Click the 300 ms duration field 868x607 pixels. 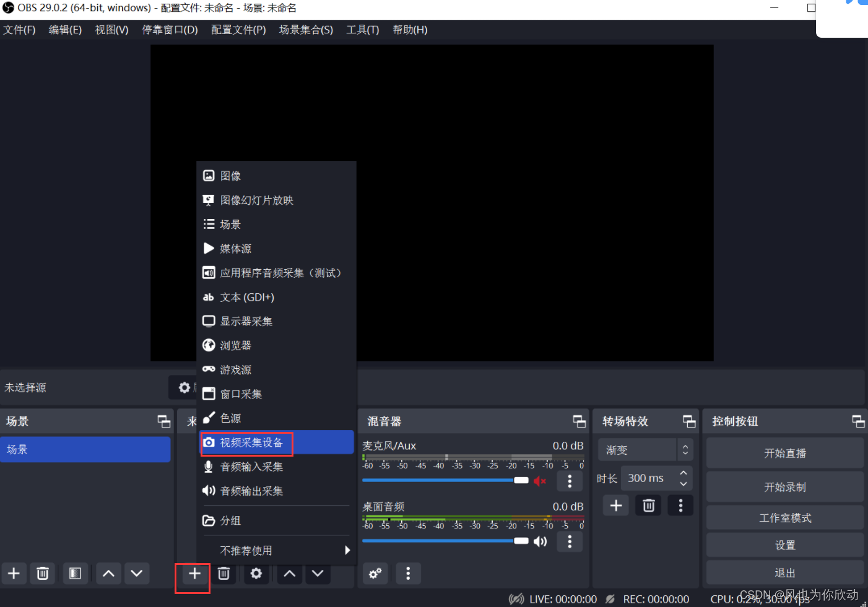649,478
